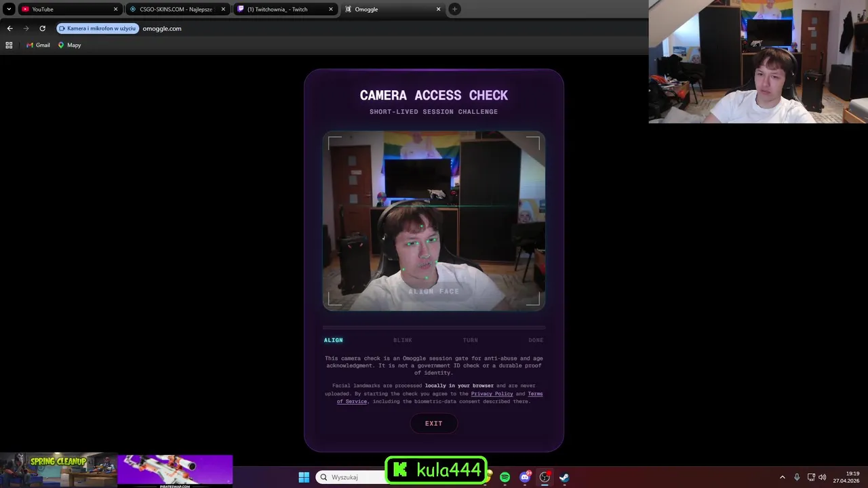Screen dimensions: 868x488
Task: Open OBS Studio from the taskbar
Action: coord(545,477)
